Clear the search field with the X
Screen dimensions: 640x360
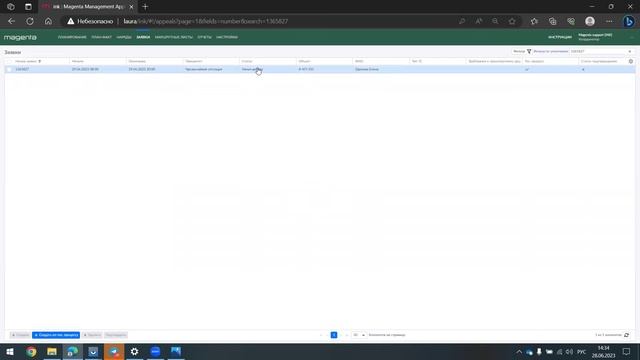(x=630, y=51)
